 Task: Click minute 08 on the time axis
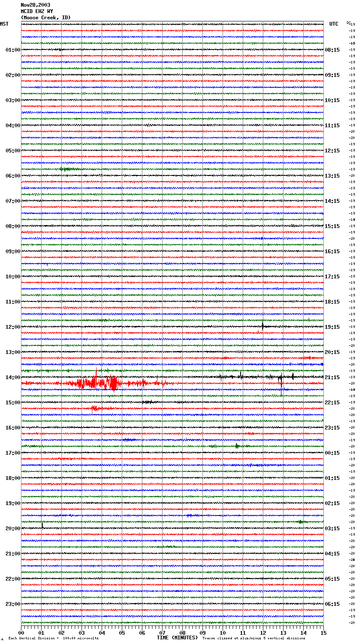click(x=182, y=633)
